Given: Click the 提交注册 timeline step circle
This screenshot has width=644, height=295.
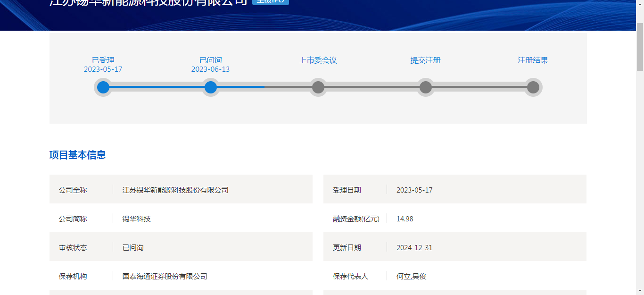Looking at the screenshot, I should (426, 87).
